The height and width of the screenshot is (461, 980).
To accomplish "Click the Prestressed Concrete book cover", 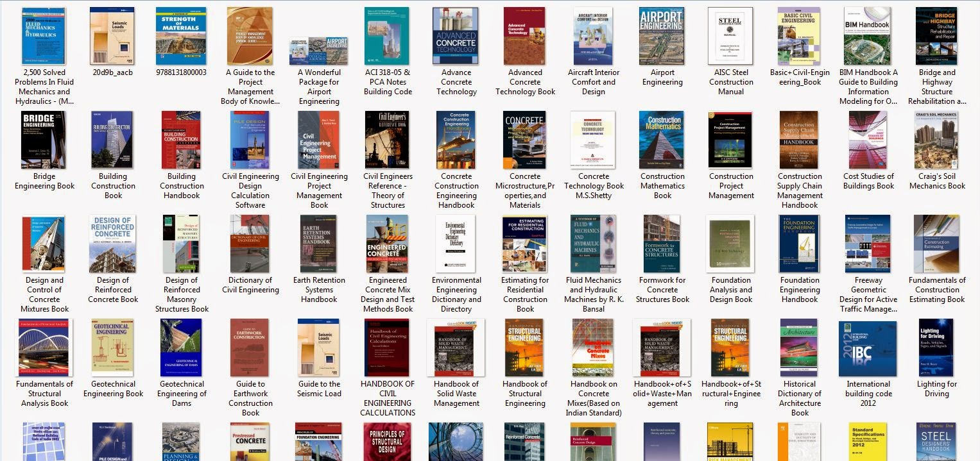I will pyautogui.click(x=250, y=442).
